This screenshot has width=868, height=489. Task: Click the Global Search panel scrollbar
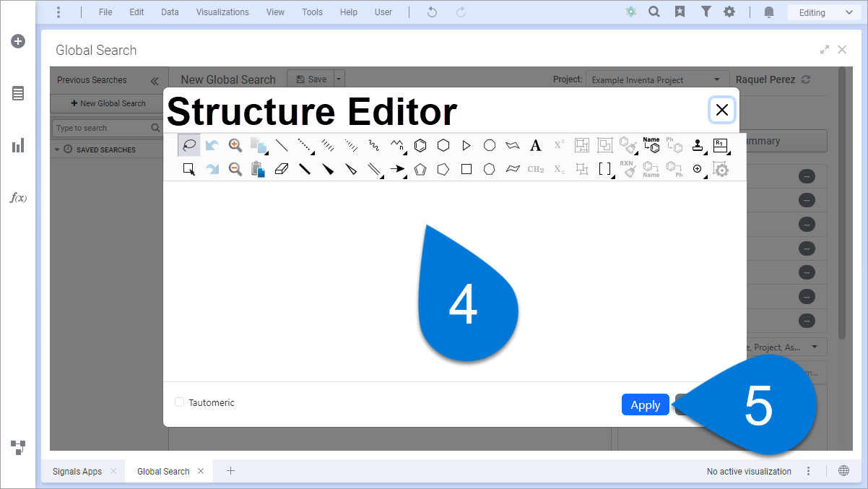coord(842,202)
